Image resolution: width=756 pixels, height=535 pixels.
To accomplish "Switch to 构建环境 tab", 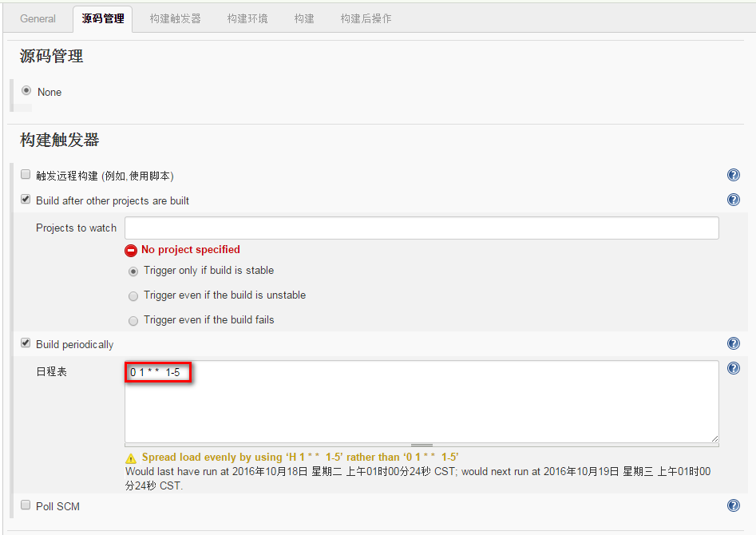I will click(247, 19).
